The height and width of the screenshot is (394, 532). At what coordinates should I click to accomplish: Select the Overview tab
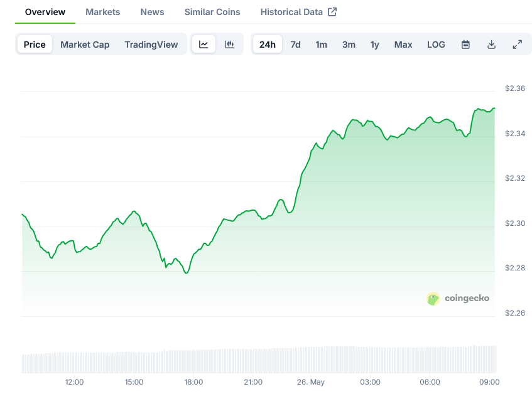point(45,12)
